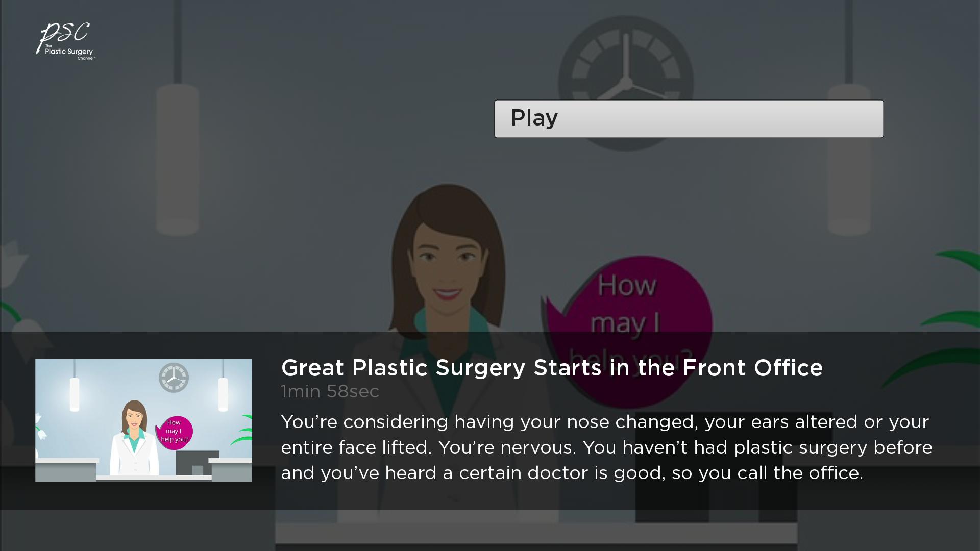The height and width of the screenshot is (551, 980).
Task: Open the front office video thumbnail
Action: point(143,420)
